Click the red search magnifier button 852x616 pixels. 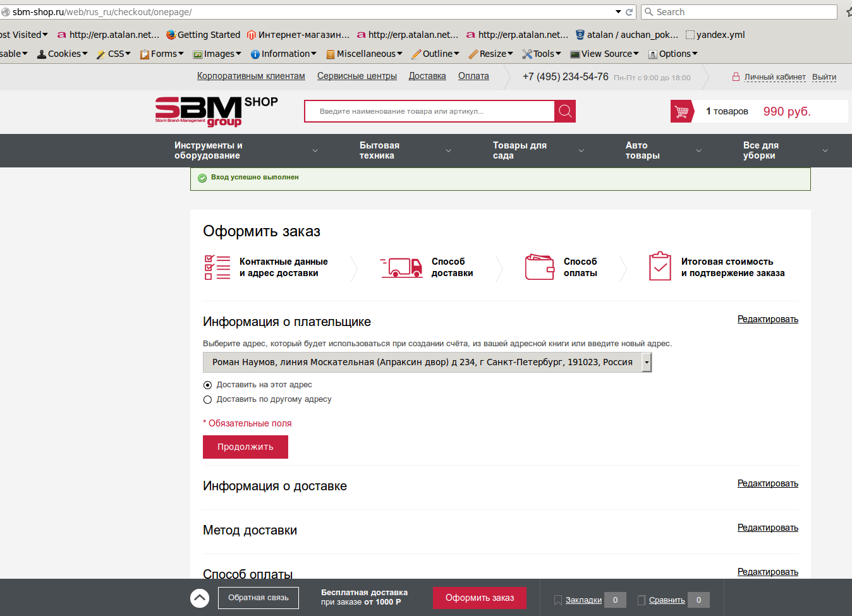[x=565, y=111]
